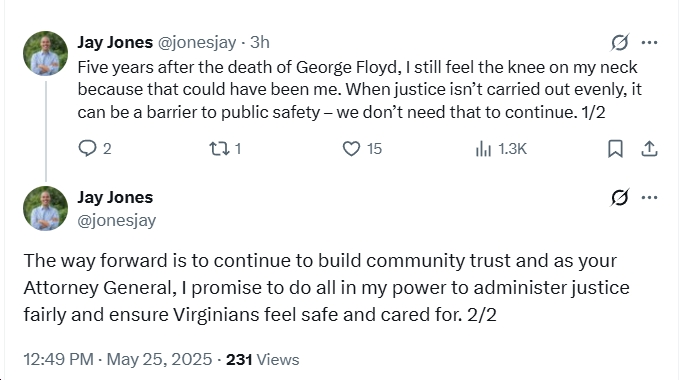Click Grok icon on the first tweet

(x=620, y=43)
